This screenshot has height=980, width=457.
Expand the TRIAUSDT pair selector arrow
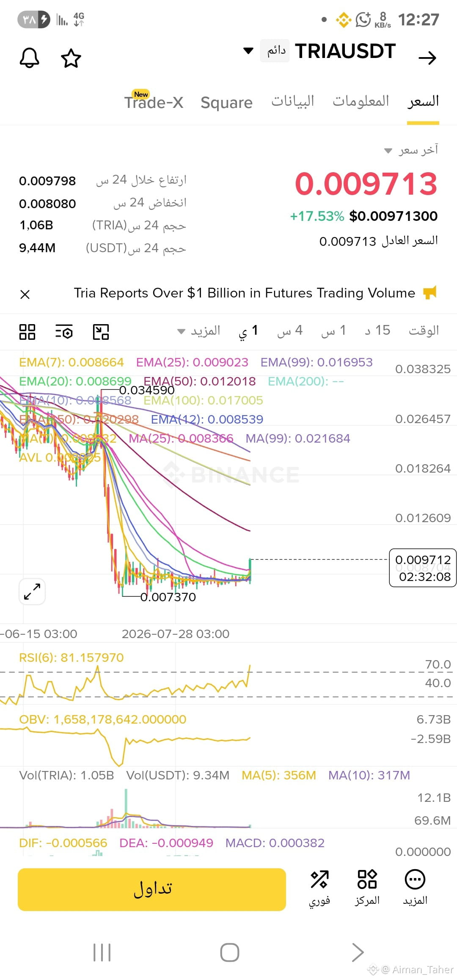[x=248, y=51]
